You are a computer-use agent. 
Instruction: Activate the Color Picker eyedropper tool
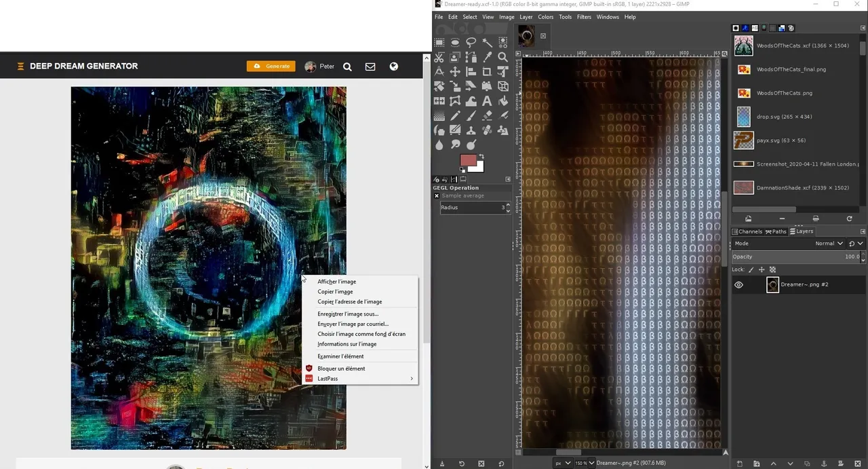pos(487,57)
